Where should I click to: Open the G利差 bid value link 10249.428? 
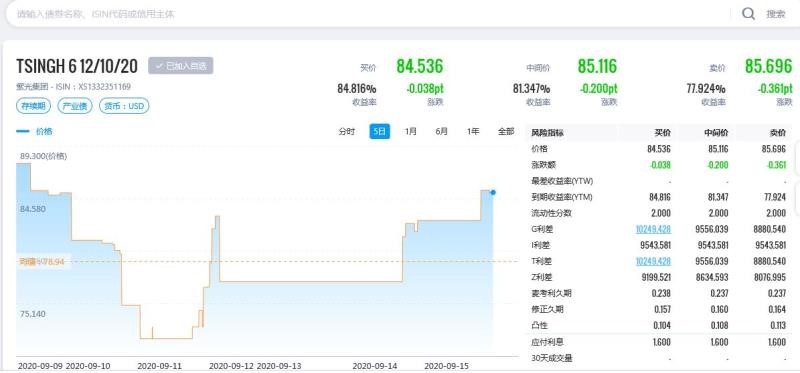tap(653, 229)
